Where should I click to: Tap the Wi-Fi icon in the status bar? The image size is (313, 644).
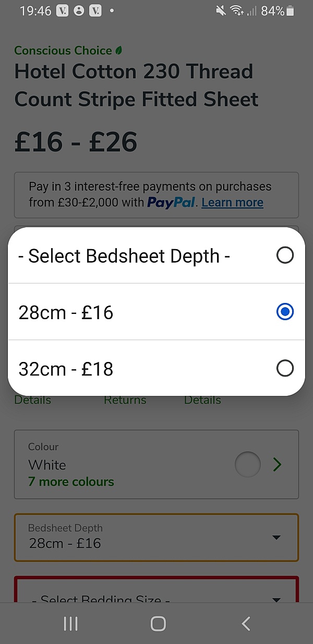(236, 10)
